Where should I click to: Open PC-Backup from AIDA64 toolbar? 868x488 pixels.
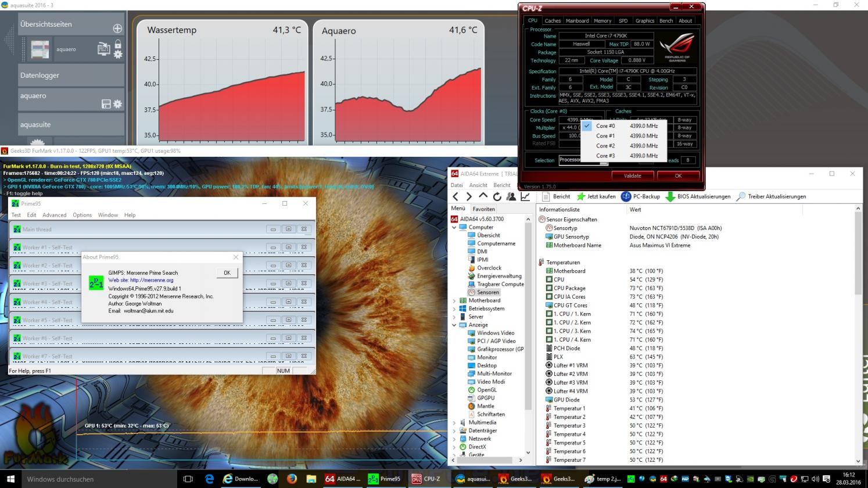tap(641, 196)
